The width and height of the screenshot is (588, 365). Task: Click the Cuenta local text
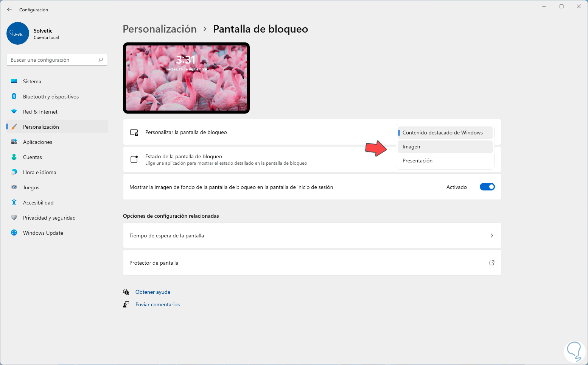coord(46,37)
